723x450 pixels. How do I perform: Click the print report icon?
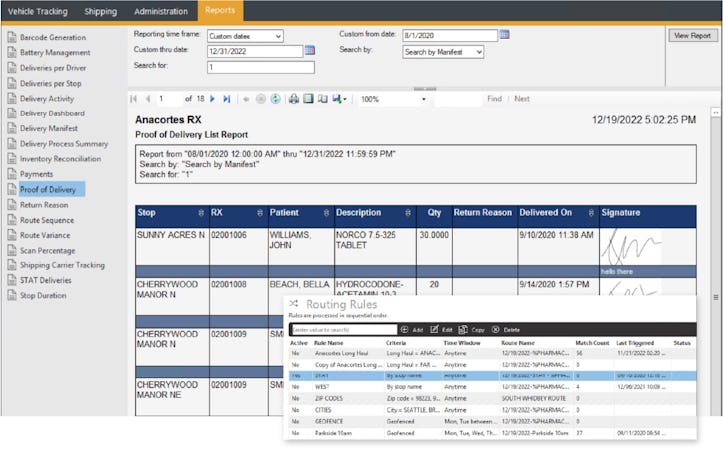tap(294, 99)
